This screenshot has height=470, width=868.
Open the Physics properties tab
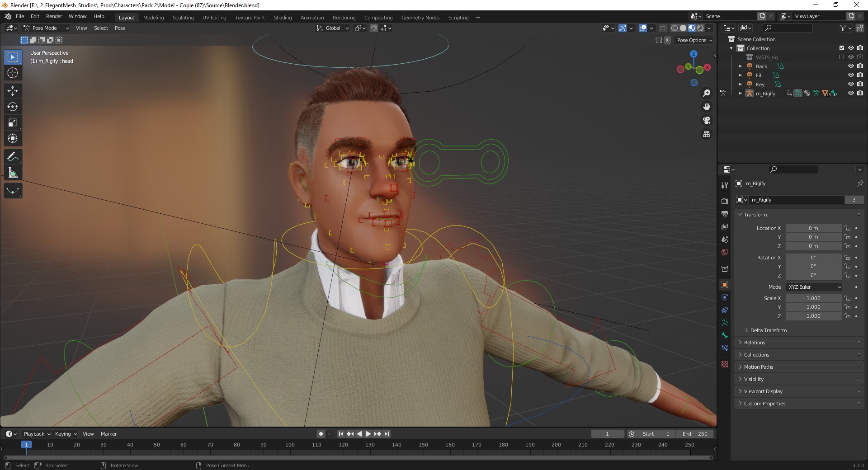725,297
